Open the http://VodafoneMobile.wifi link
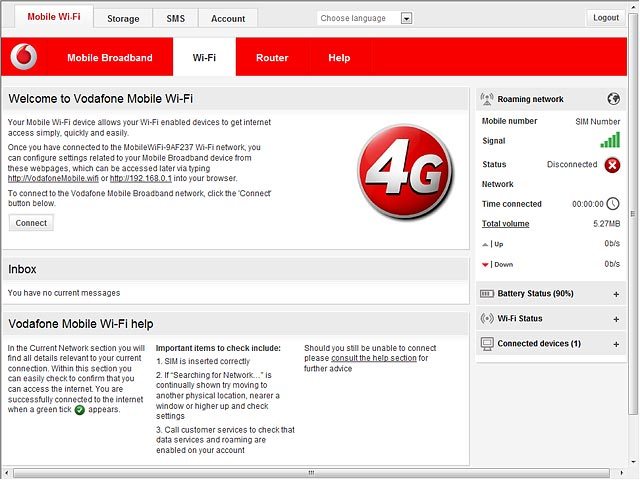Image resolution: width=640 pixels, height=480 pixels. coord(53,178)
